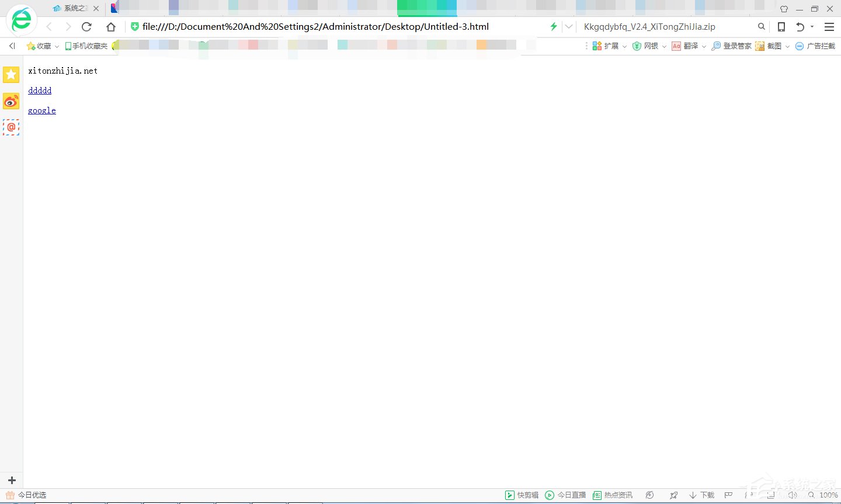
Task: Open the Weibo sidebar icon
Action: coord(11,102)
